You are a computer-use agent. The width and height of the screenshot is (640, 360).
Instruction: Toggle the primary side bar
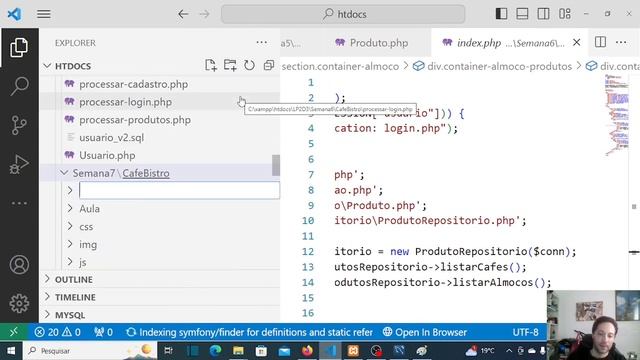tap(501, 14)
